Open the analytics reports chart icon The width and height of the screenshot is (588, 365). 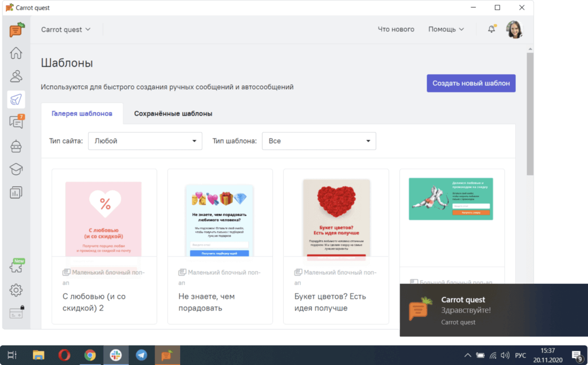point(16,192)
